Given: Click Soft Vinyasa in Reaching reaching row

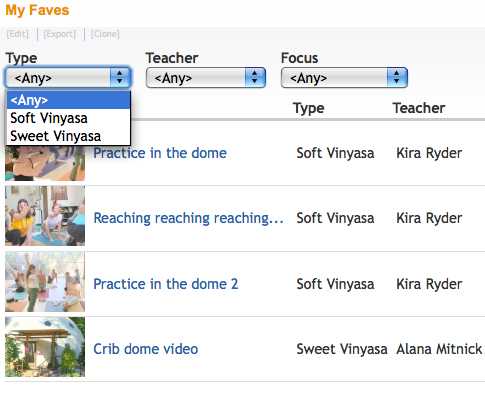Looking at the screenshot, I should pyautogui.click(x=335, y=218).
